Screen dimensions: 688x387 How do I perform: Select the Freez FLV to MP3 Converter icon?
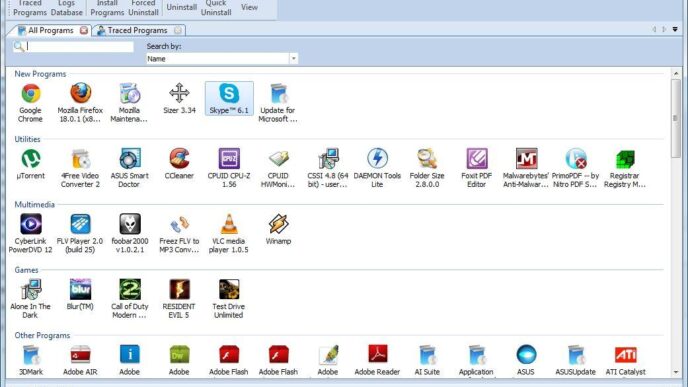point(179,225)
